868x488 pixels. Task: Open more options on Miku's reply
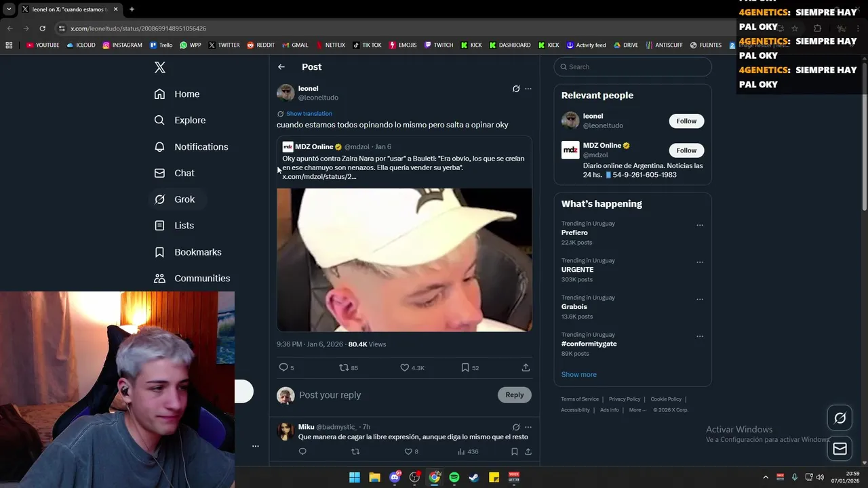(528, 427)
